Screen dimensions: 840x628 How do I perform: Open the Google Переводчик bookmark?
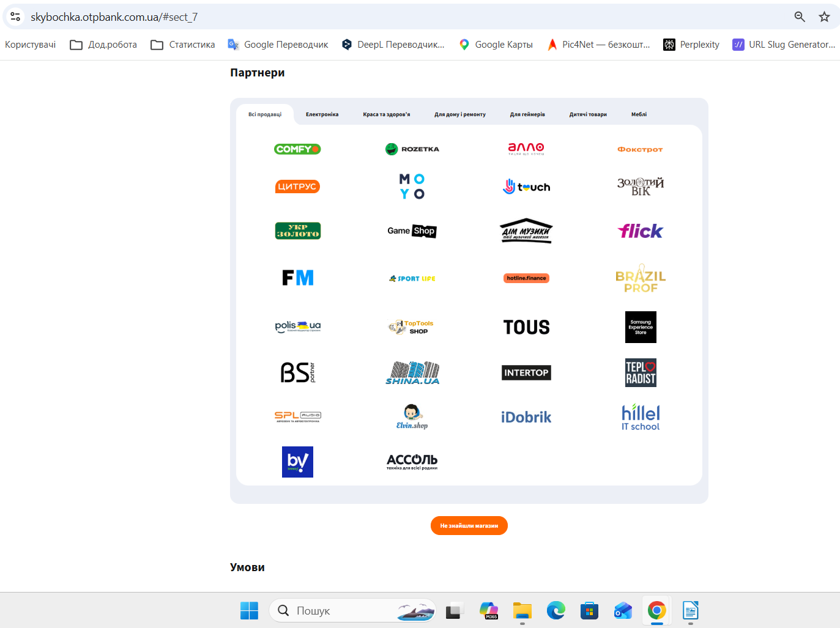tap(278, 45)
